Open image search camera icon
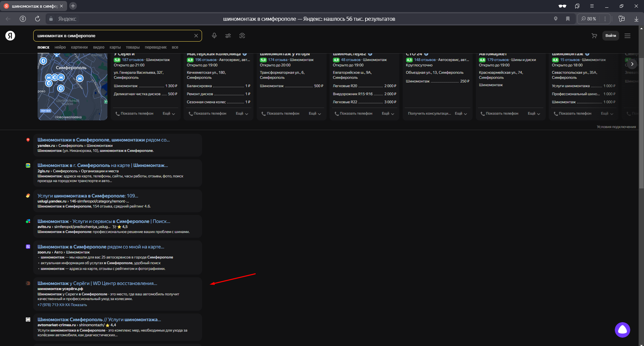This screenshot has height=346, width=644. point(242,36)
